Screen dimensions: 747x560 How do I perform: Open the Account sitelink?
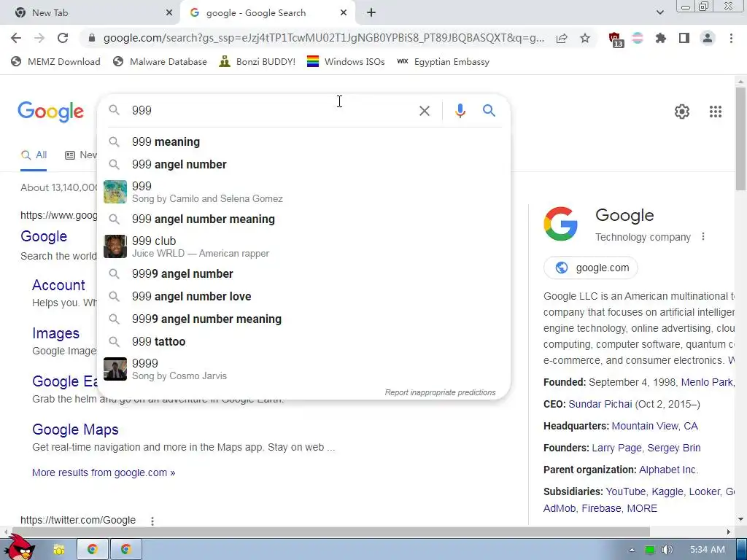click(x=58, y=285)
